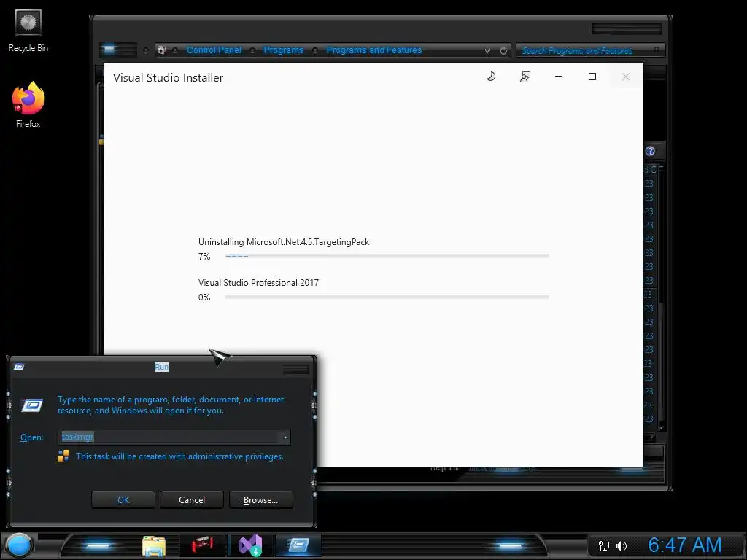Go to Programs breadcrumb

(284, 50)
